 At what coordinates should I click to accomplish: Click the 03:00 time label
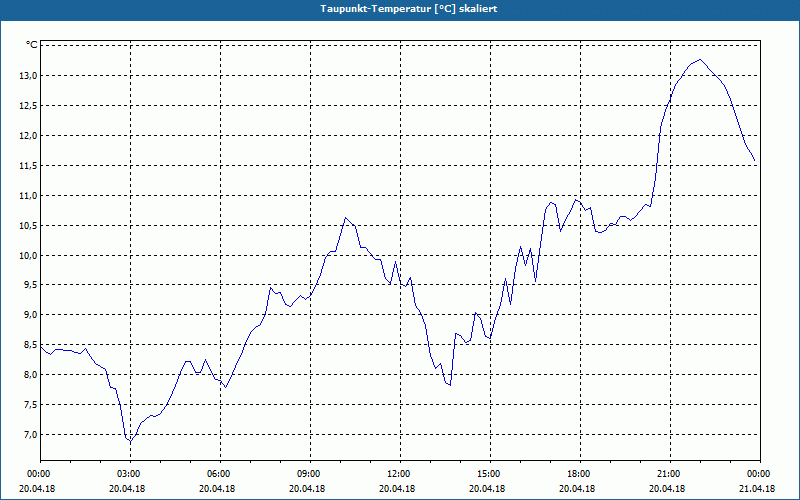tap(130, 474)
